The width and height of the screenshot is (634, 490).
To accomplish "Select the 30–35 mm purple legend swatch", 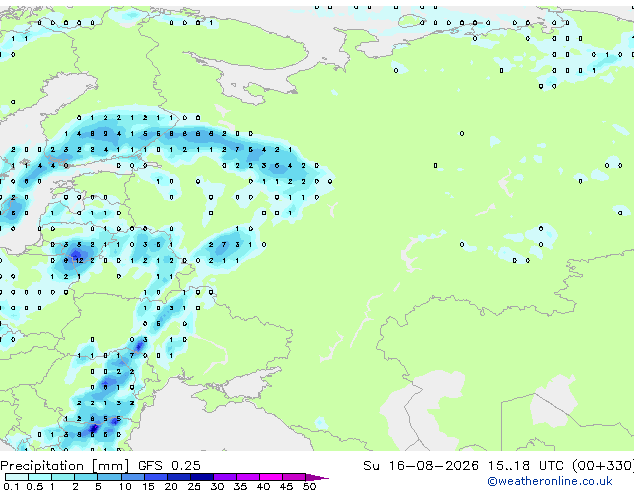I will pos(224,477).
